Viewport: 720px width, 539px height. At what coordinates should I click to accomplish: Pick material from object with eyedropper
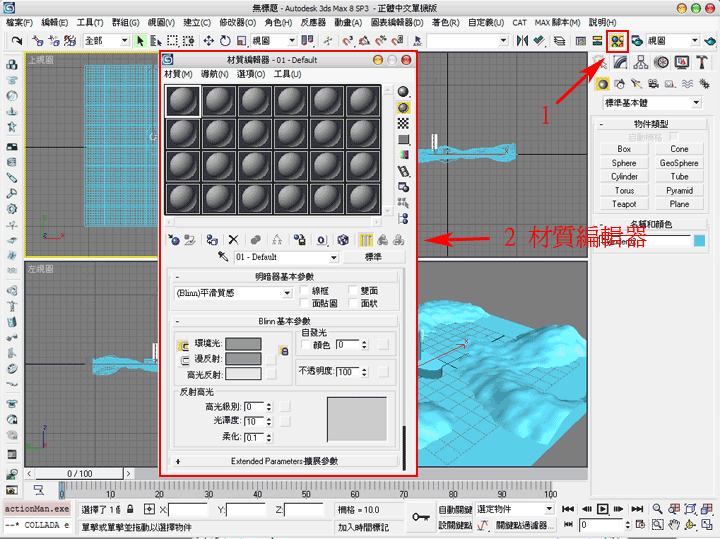(x=223, y=257)
